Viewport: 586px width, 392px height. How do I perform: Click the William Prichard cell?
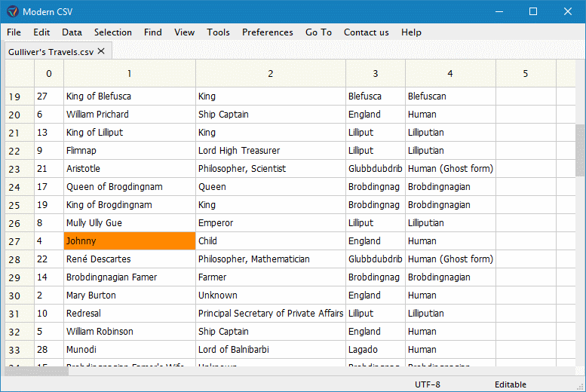coord(130,115)
